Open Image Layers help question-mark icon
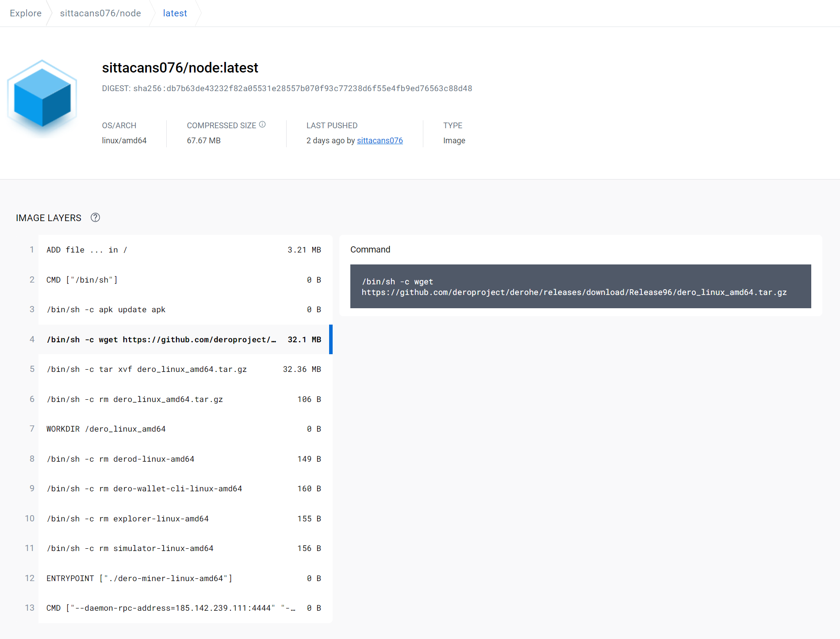This screenshot has width=840, height=639. (x=95, y=218)
